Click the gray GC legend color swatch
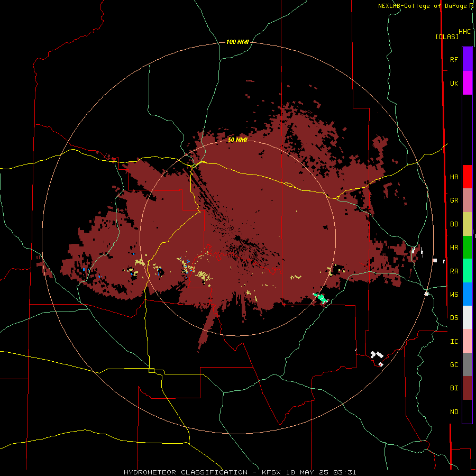476x476 pixels. click(467, 364)
